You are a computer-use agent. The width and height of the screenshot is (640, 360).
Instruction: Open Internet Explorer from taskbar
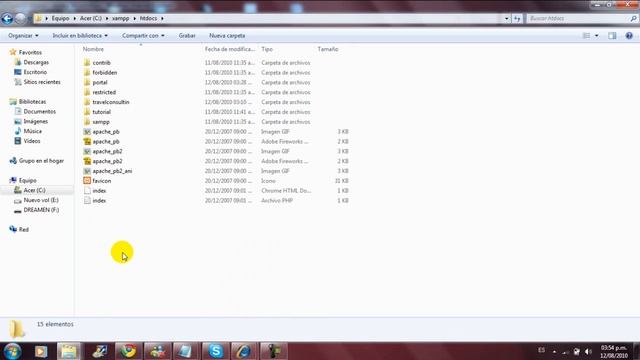244,351
